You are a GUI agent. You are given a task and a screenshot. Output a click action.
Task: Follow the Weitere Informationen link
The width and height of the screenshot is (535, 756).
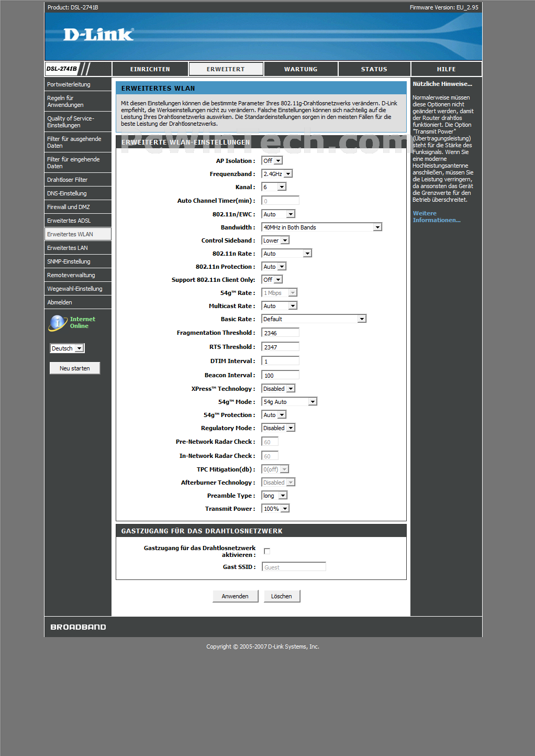click(437, 217)
